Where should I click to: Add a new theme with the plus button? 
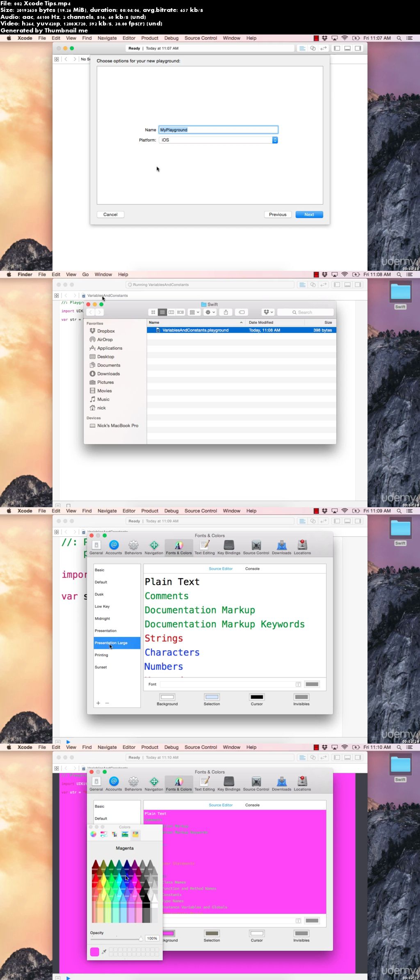pos(98,703)
